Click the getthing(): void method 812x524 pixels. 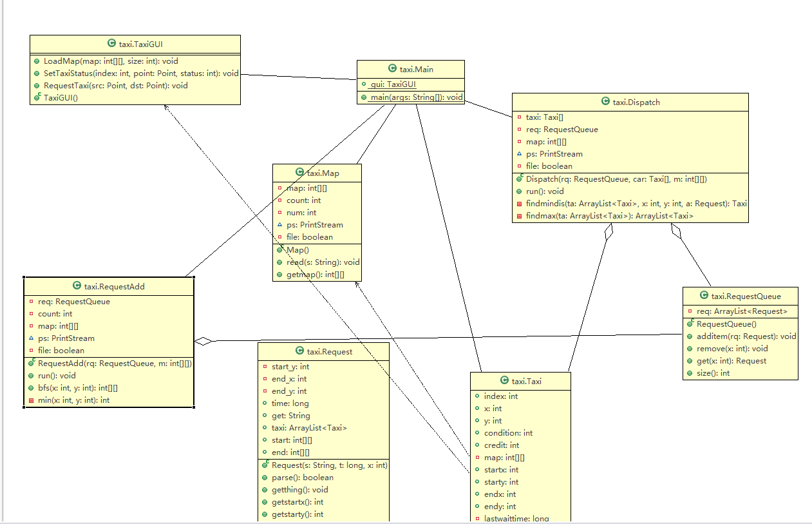(300, 490)
